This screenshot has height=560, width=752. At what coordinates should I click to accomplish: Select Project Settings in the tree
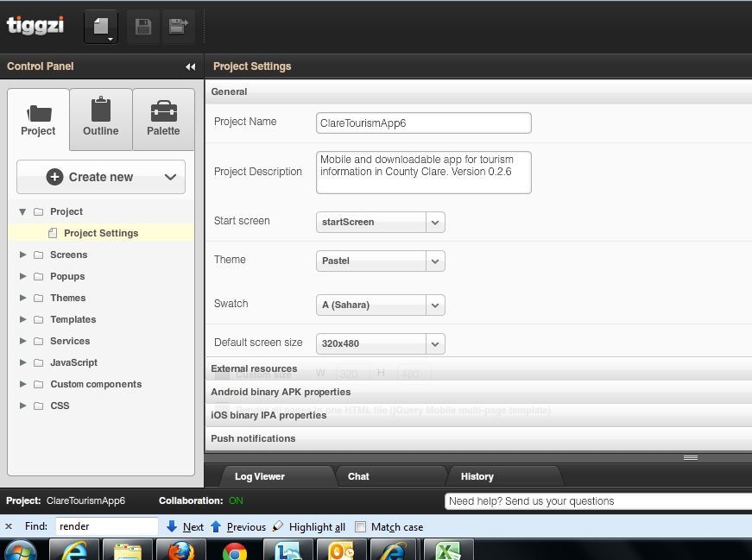[x=101, y=233]
